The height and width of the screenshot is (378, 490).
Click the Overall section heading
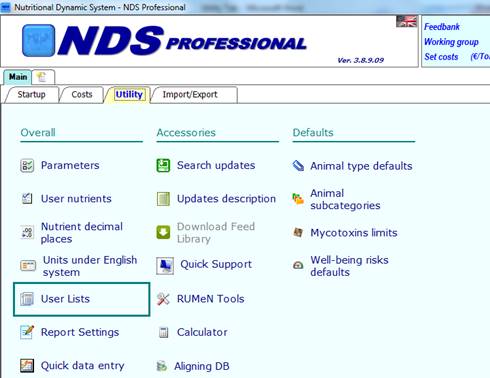38,133
